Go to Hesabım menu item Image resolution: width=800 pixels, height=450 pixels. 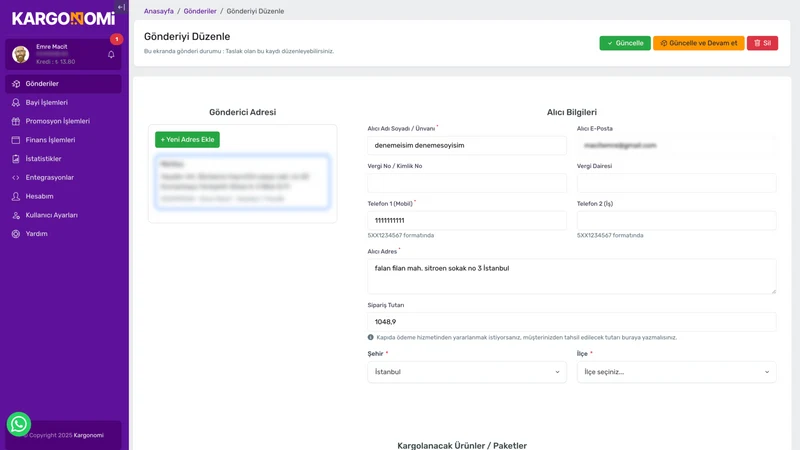coord(63,196)
